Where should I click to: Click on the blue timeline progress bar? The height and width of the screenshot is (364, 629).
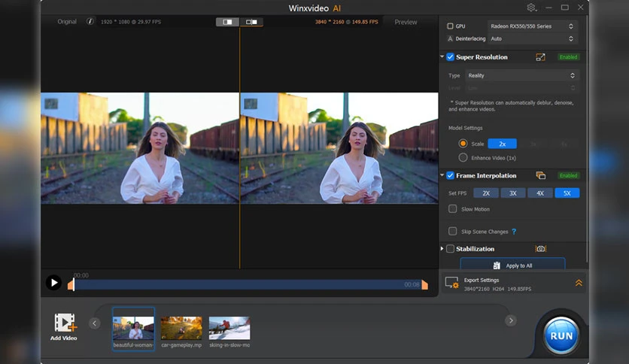(x=248, y=284)
